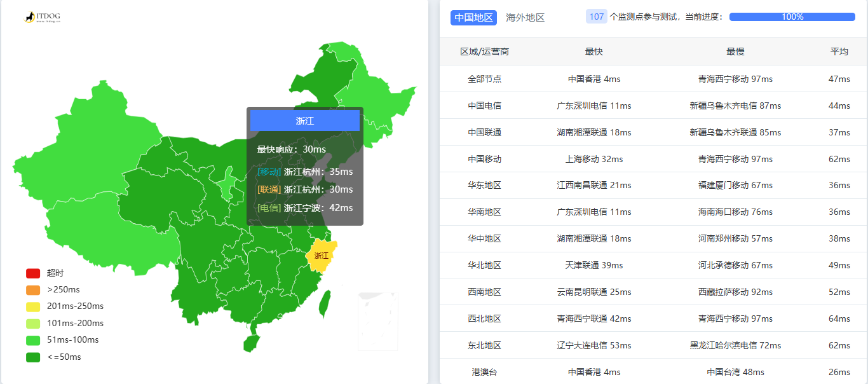This screenshot has height=384, width=868.
Task: Click the dark green <=50ms legend swatch
Action: 33,357
